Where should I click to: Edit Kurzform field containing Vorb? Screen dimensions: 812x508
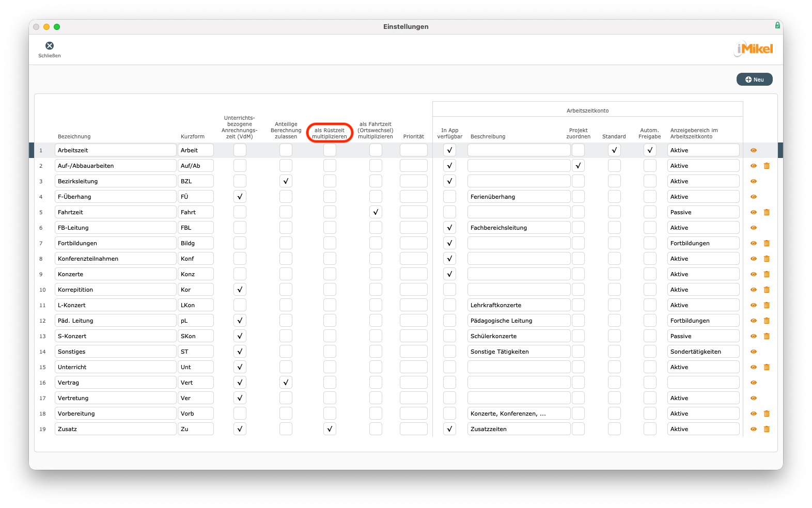click(x=196, y=414)
